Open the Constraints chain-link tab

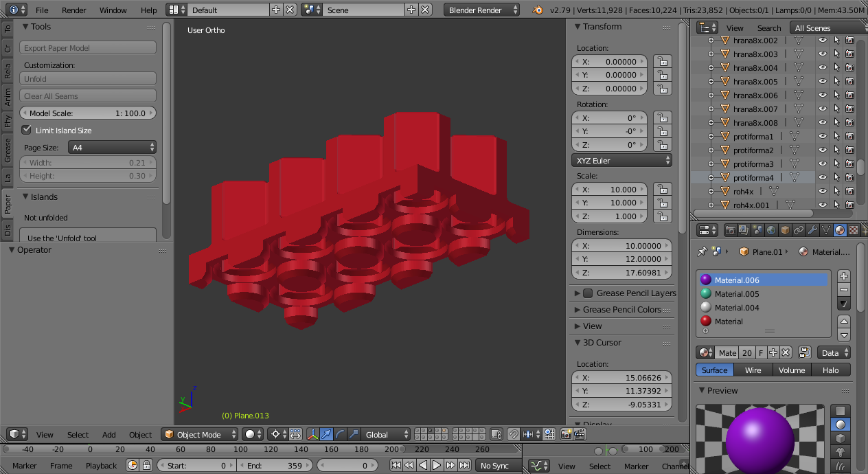(x=798, y=230)
